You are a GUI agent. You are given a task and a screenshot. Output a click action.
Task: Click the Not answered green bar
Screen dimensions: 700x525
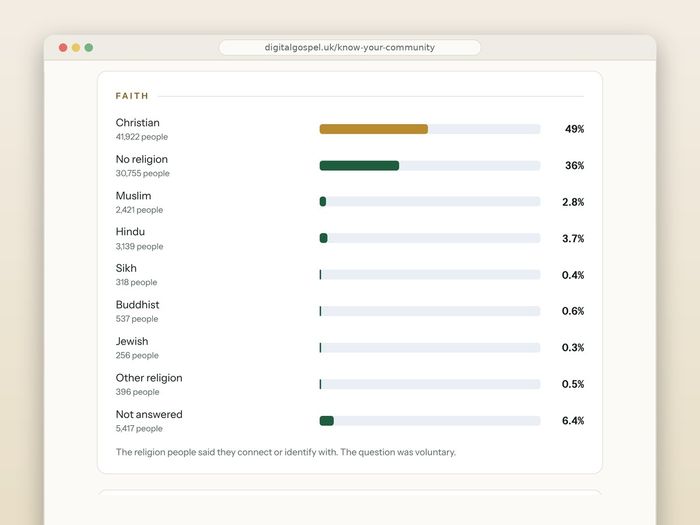click(x=327, y=421)
